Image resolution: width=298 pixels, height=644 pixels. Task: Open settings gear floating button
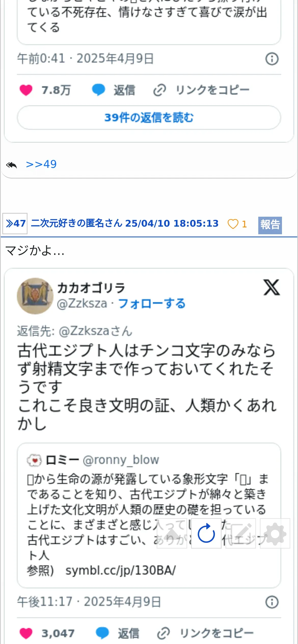[275, 533]
